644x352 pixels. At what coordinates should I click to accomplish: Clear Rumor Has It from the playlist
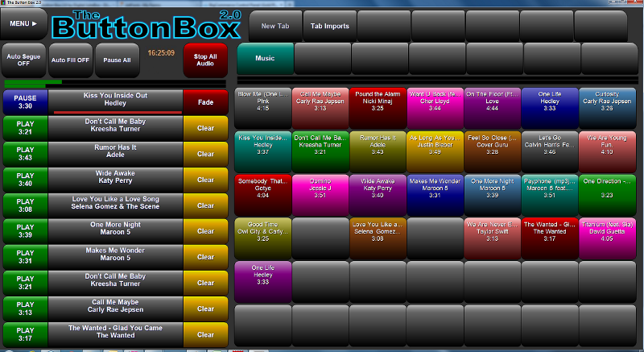point(205,154)
